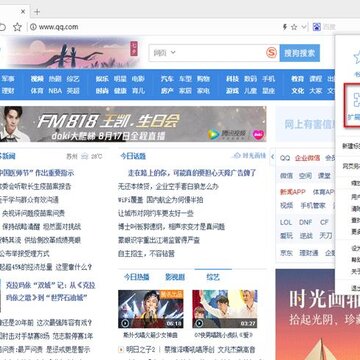Viewport: 360px width, 360px height.
Task: Open the 体育 channel in navigation bar
Action: click(37, 90)
